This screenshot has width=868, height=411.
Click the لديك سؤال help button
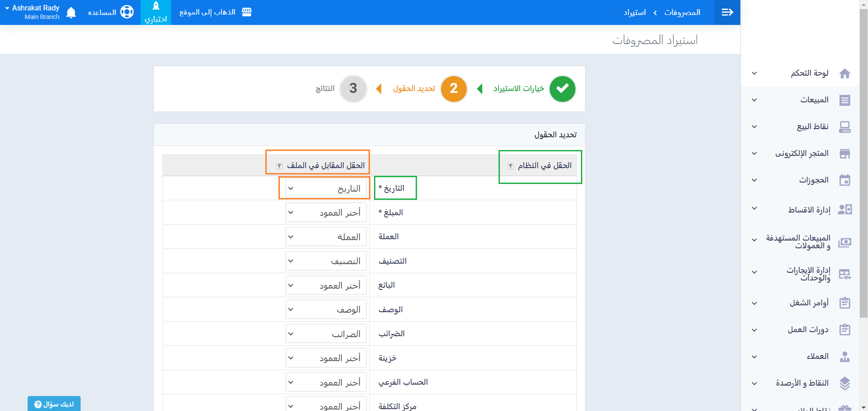54,404
